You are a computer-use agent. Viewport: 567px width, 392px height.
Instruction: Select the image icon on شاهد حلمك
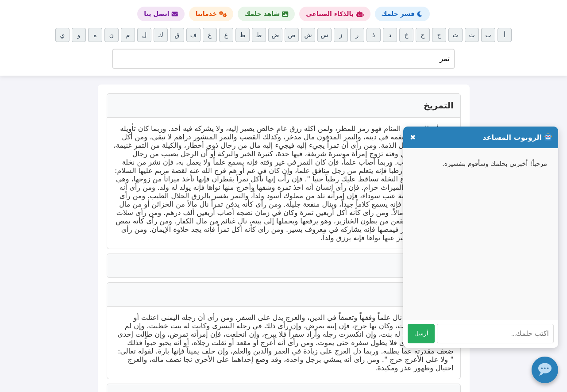point(286,14)
